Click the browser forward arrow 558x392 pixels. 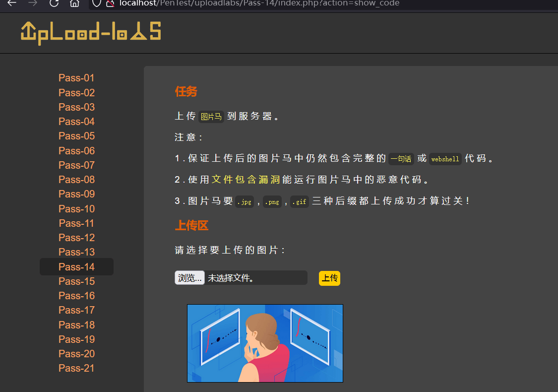tap(33, 3)
